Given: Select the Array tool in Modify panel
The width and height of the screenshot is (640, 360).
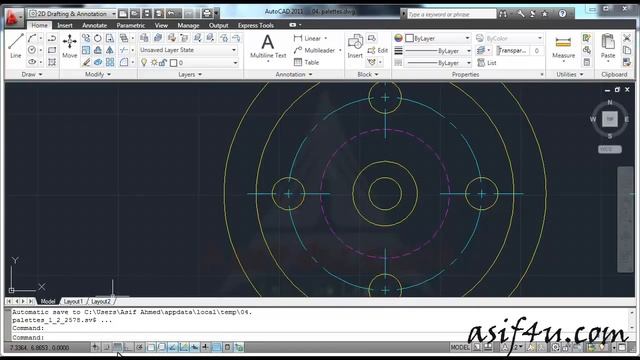Looking at the screenshot, I should tap(110, 62).
